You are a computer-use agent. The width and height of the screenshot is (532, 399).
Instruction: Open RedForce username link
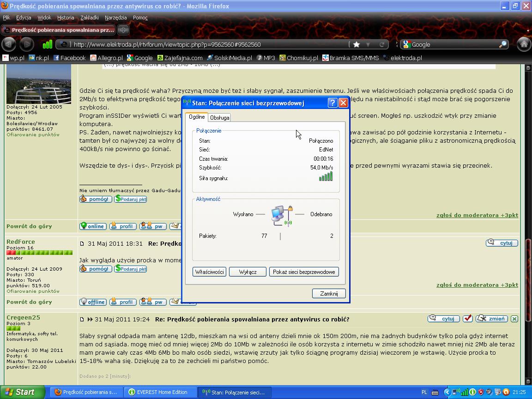21,242
